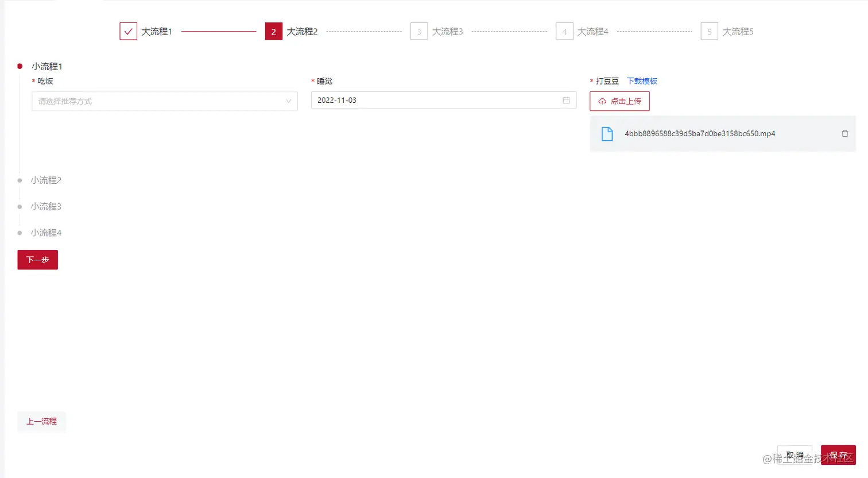The image size is (868, 478).
Task: Click the red dot marker of 小流程1
Action: tap(20, 66)
